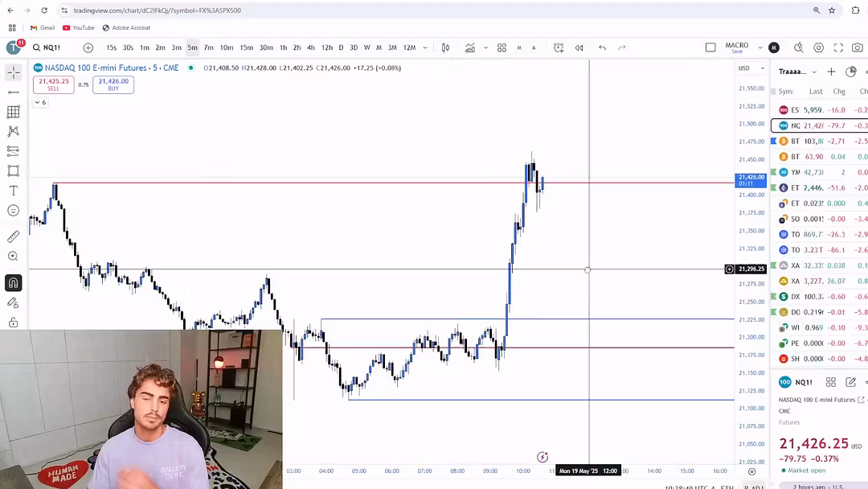Click the Undo arrow in the toolbar
This screenshot has height=489, width=868.
click(x=602, y=47)
